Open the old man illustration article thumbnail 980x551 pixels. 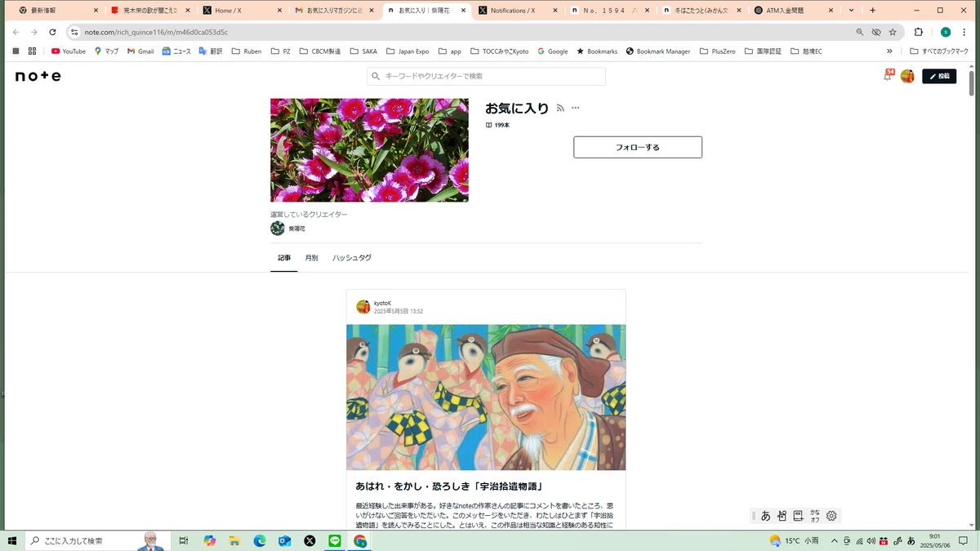[486, 398]
